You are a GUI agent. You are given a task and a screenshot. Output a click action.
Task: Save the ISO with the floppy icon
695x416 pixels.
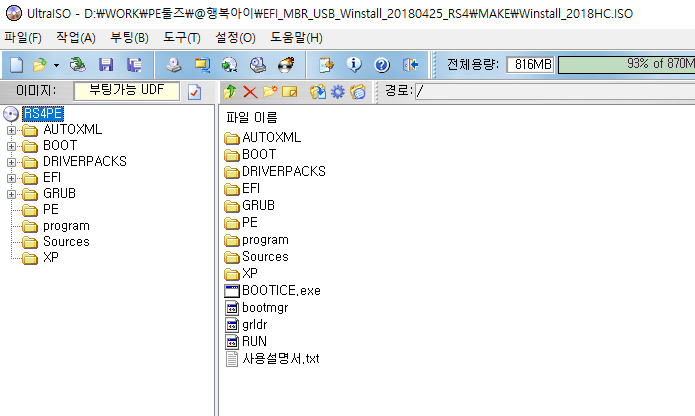click(x=106, y=65)
